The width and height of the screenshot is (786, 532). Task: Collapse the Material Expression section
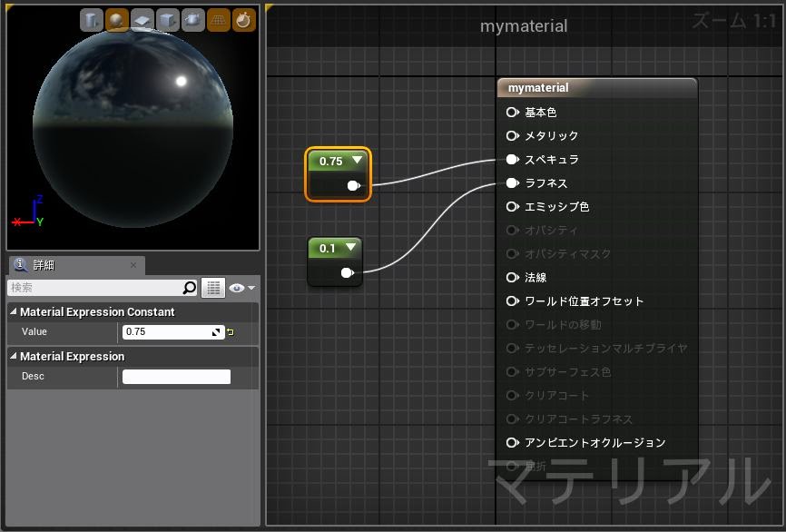pyautogui.click(x=14, y=356)
